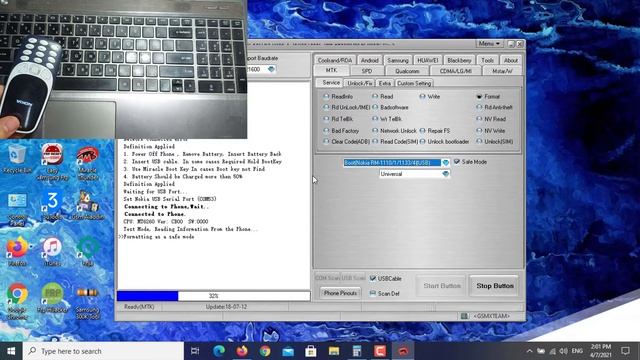Launch Chrome from the taskbar
Image resolution: width=640 pixels, height=360 pixels.
[265, 351]
